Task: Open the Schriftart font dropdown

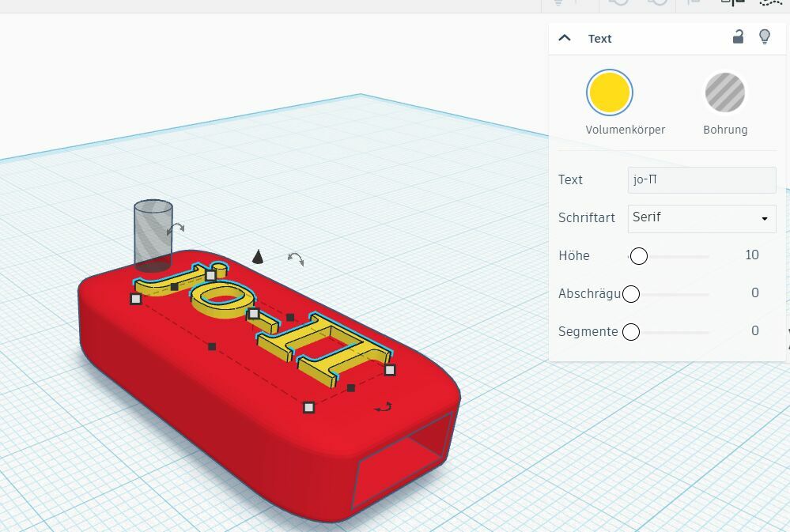Action: tap(701, 218)
